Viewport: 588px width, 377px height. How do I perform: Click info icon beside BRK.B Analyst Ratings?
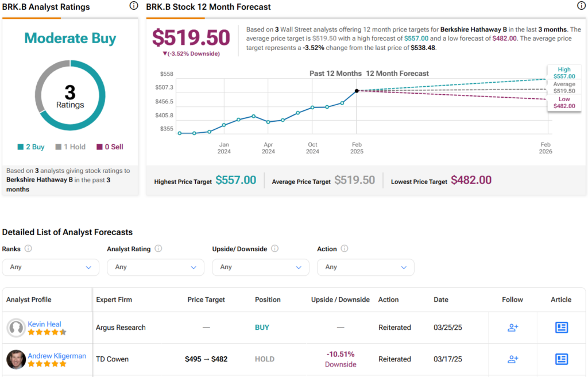[133, 6]
